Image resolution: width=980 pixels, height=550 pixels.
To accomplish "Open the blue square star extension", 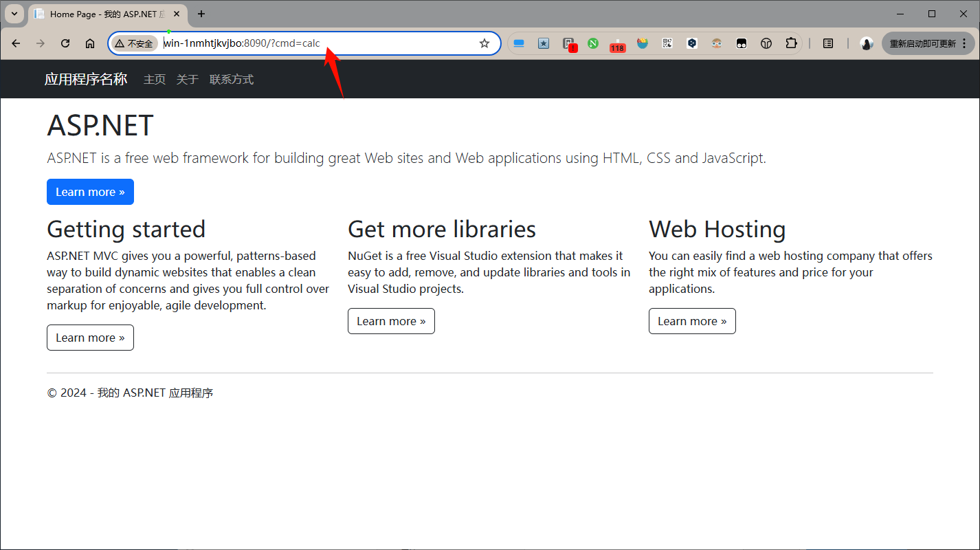I will [x=544, y=43].
